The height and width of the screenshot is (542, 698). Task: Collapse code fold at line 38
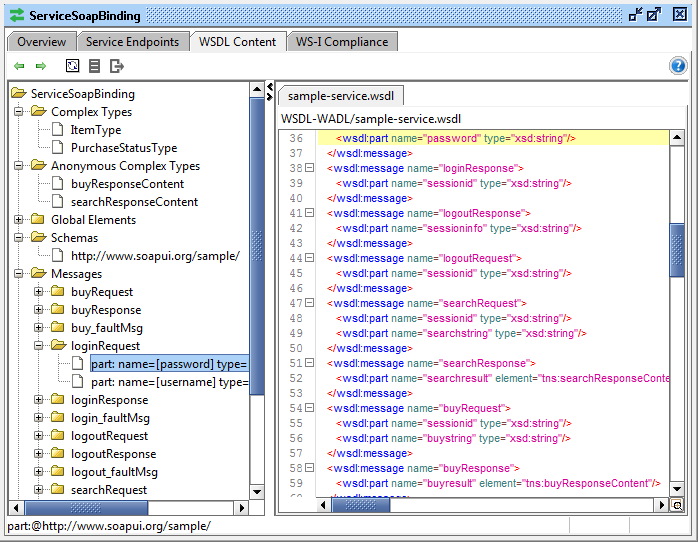pyautogui.click(x=309, y=168)
